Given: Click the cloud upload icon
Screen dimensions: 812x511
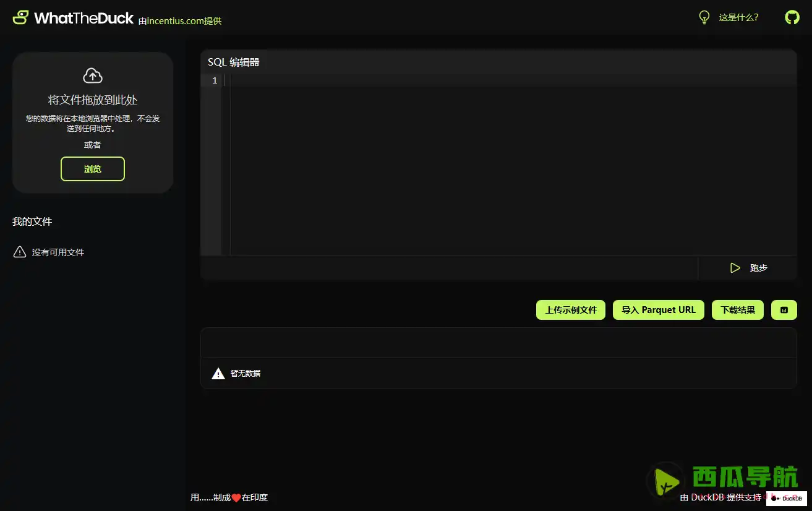Looking at the screenshot, I should click(x=93, y=75).
